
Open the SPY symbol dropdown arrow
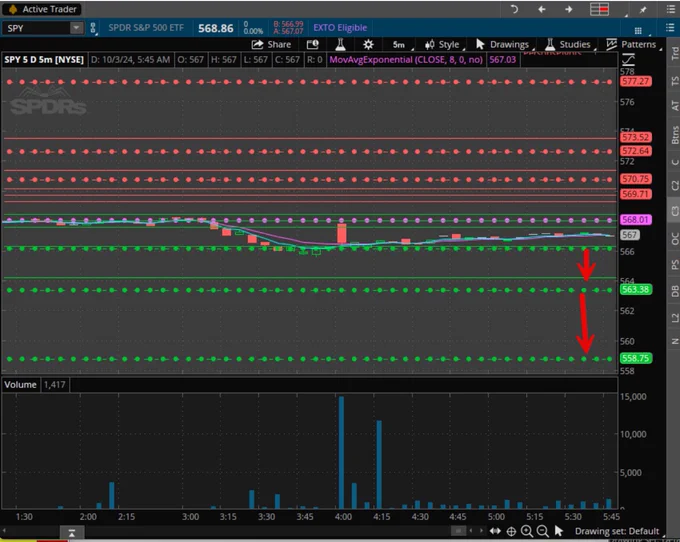(x=76, y=28)
